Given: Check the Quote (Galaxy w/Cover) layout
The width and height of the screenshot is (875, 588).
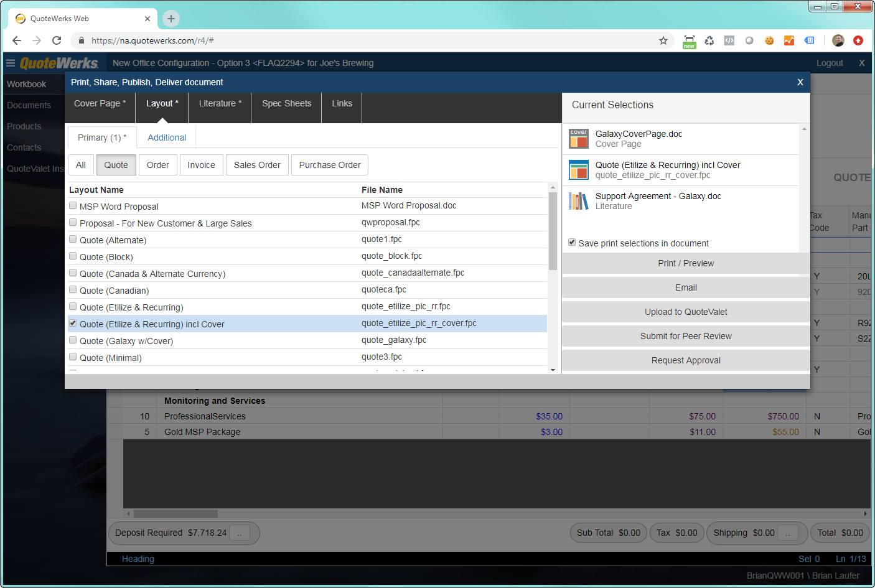Looking at the screenshot, I should (x=73, y=340).
